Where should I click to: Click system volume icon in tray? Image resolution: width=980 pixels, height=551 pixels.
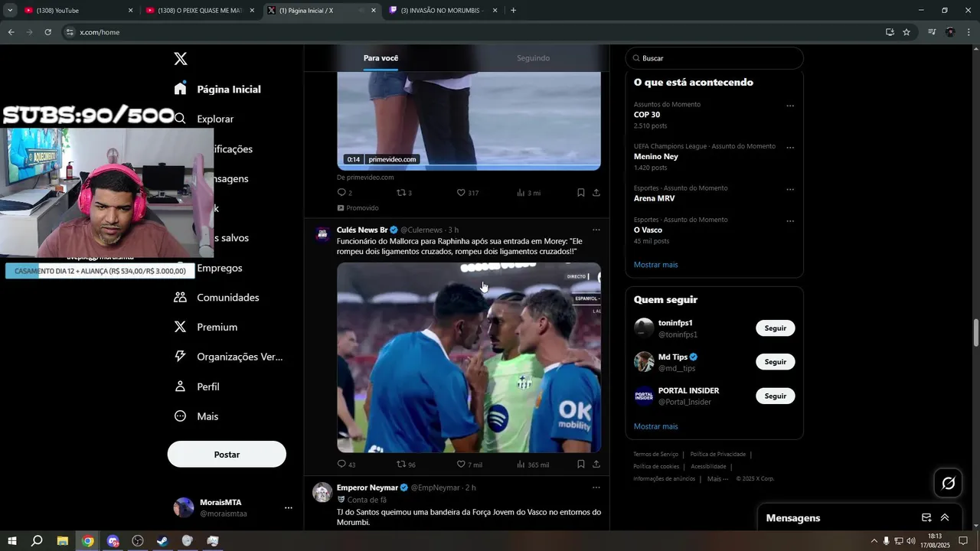click(x=911, y=541)
